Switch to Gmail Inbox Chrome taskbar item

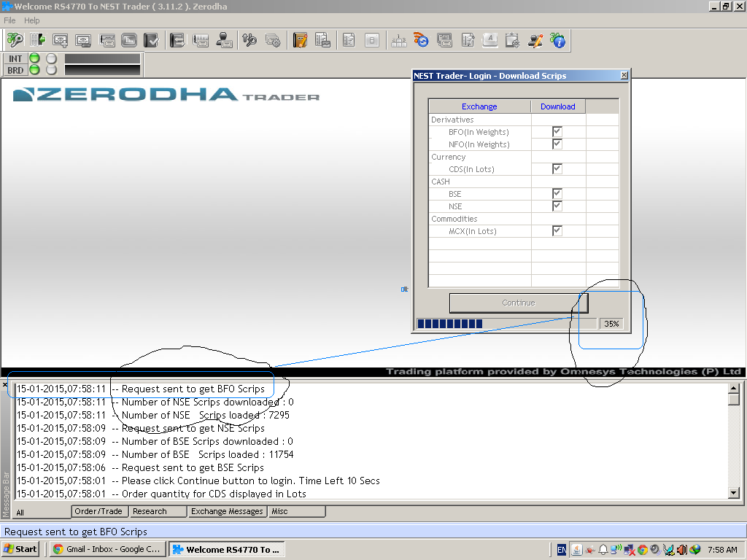(107, 549)
